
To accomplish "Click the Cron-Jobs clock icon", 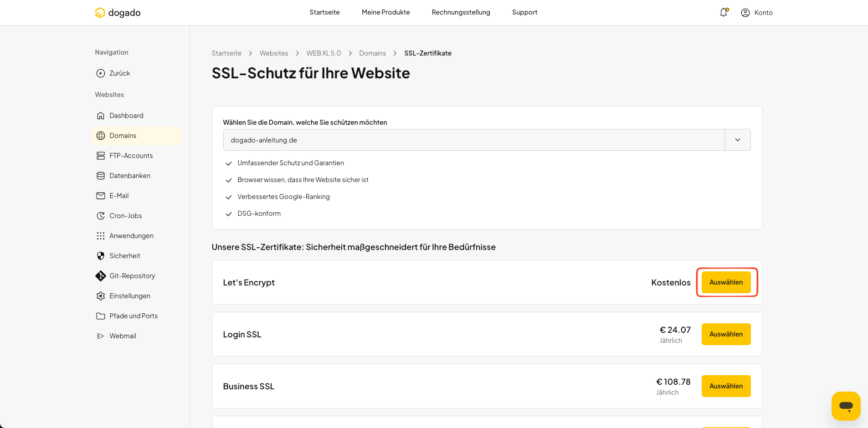I will [101, 216].
